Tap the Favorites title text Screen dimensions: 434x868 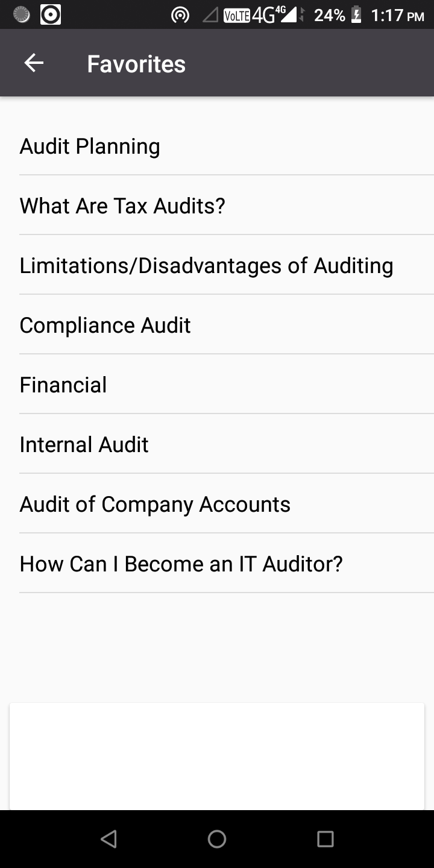point(136,64)
